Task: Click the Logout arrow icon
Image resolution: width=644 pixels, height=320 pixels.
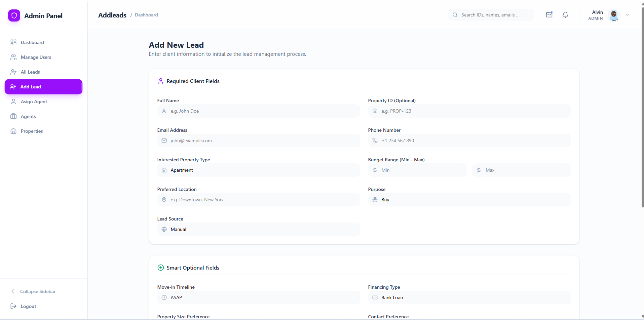Action: pyautogui.click(x=13, y=306)
